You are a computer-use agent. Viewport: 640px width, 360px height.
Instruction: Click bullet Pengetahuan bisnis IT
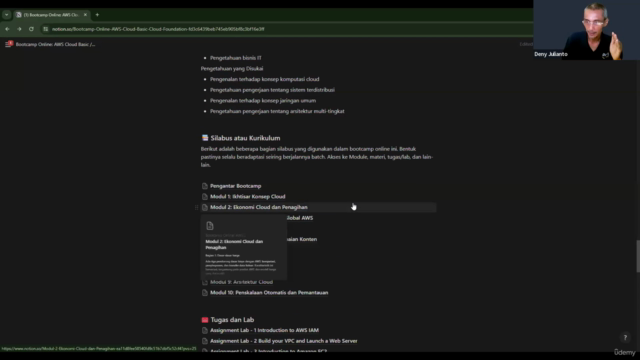pos(236,58)
